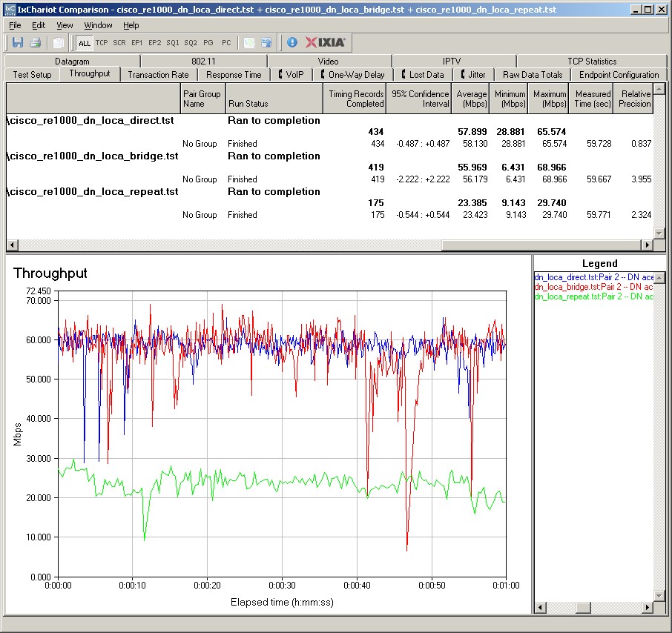Viewport: 672px width, 633px height.
Task: Click the Run Status column header
Action: click(274, 99)
